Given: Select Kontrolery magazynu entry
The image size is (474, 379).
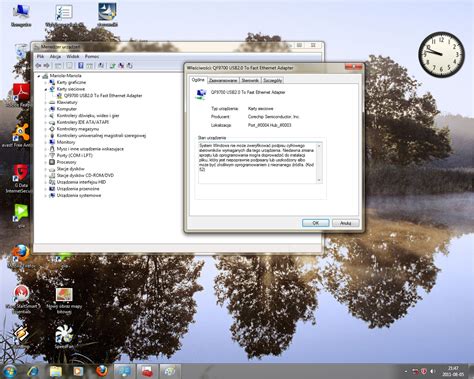Looking at the screenshot, I should tap(78, 129).
